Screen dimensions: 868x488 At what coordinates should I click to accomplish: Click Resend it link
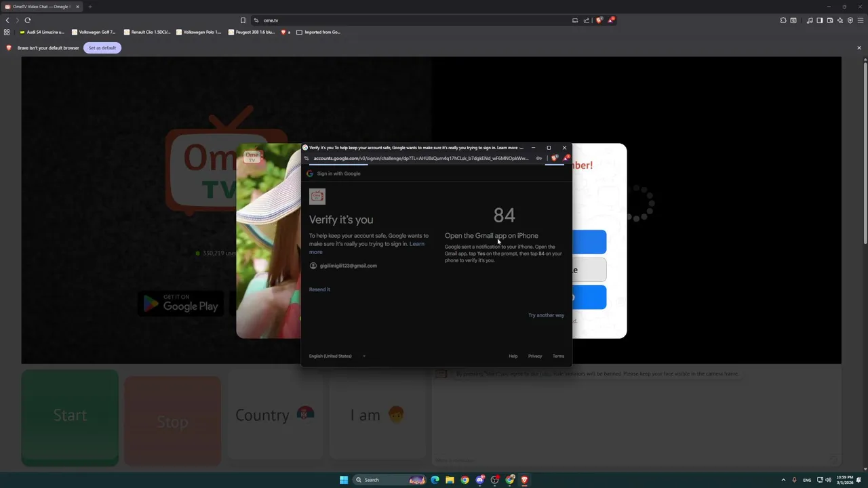click(319, 289)
